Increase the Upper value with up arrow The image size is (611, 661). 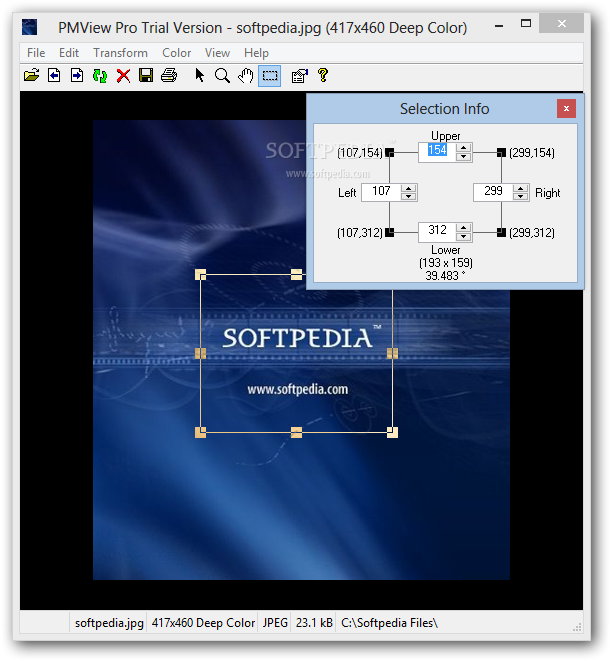464,148
